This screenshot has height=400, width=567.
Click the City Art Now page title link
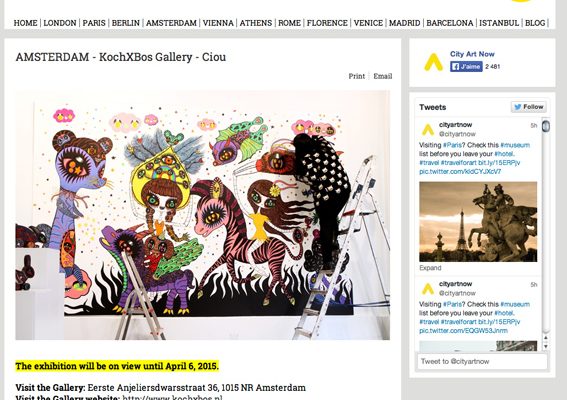(x=472, y=54)
